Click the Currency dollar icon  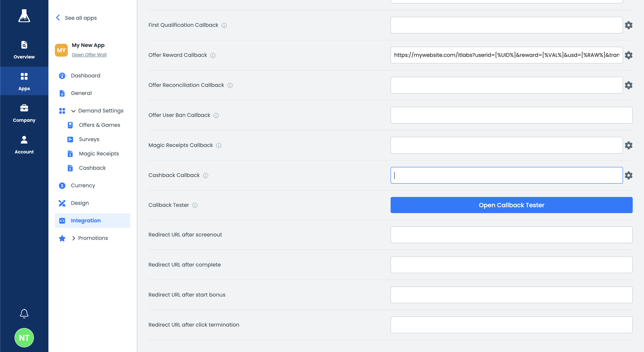click(62, 185)
